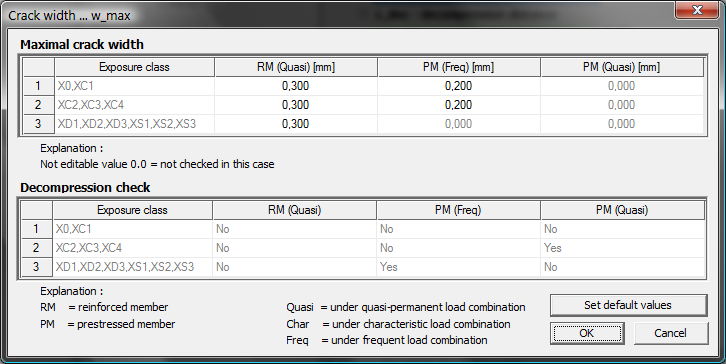The width and height of the screenshot is (726, 364).
Task: Select row header 3 in Decompression check table
Action: click(x=36, y=267)
